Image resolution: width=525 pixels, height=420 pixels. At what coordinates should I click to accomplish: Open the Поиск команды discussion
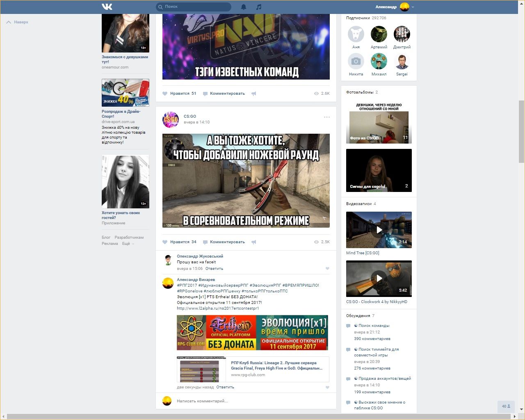[372, 326]
